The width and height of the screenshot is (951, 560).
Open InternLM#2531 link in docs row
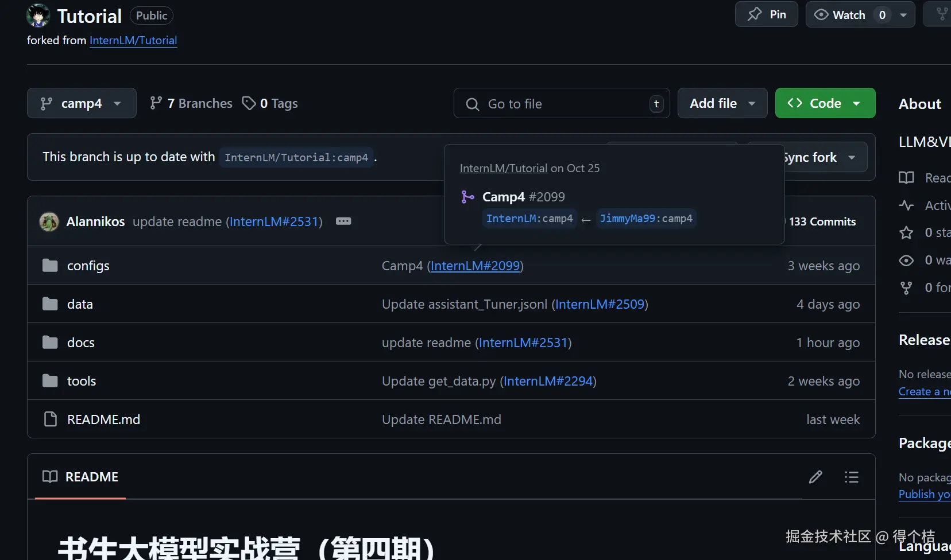[x=523, y=343]
